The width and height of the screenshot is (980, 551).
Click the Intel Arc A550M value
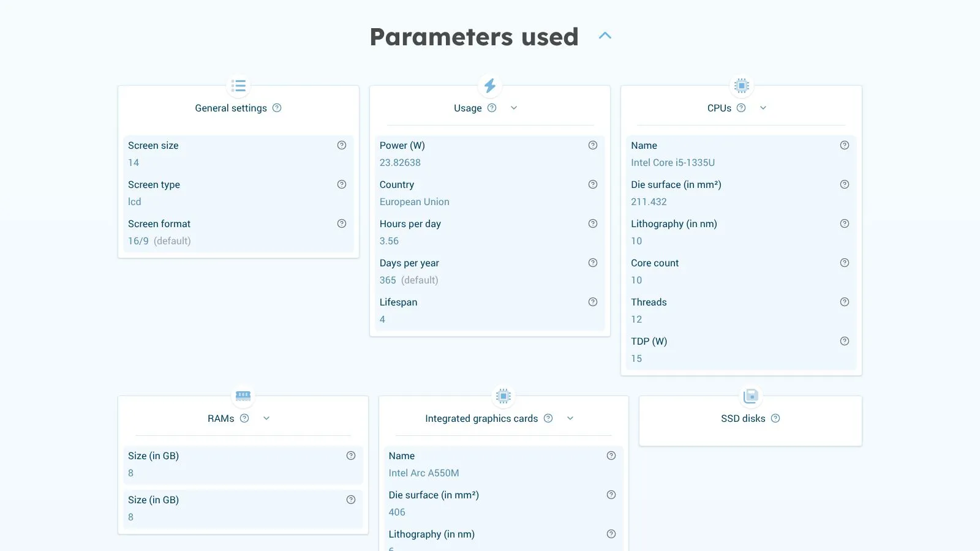coord(424,473)
